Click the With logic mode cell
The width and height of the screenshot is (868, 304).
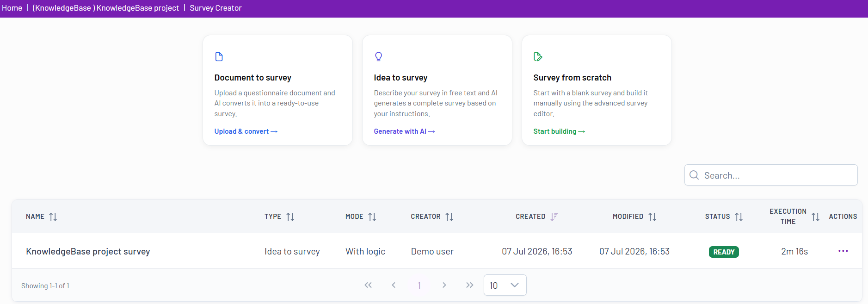[365, 251]
